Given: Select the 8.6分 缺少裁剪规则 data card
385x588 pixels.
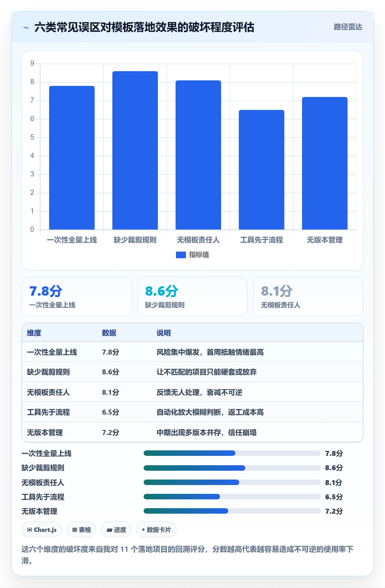Looking at the screenshot, I should (193, 296).
